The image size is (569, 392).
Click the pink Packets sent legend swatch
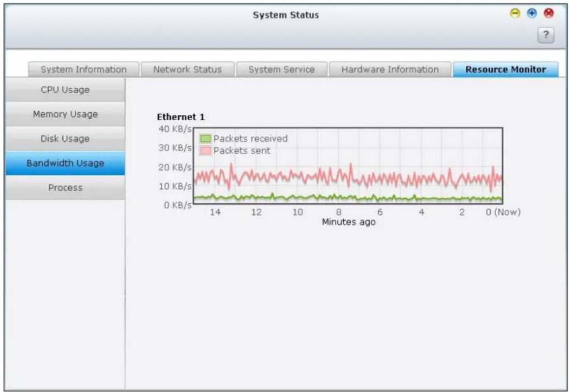pos(205,151)
